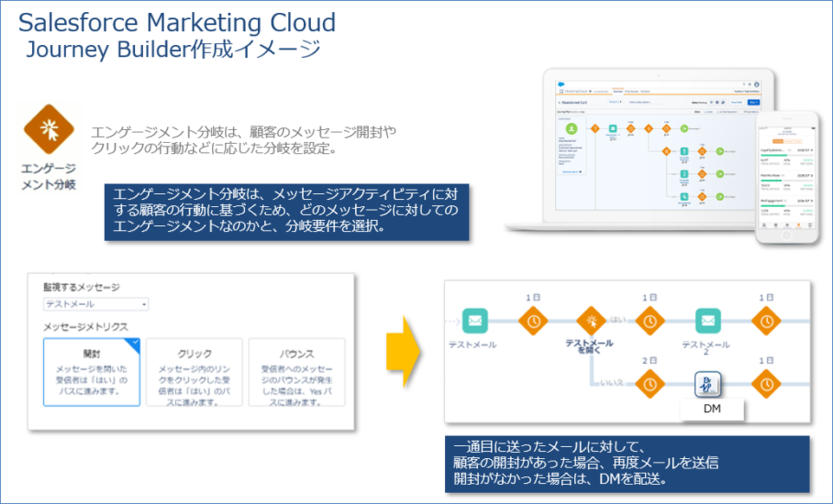833x504 pixels.
Task: Click the いいえ path label
Action: [x=611, y=383]
